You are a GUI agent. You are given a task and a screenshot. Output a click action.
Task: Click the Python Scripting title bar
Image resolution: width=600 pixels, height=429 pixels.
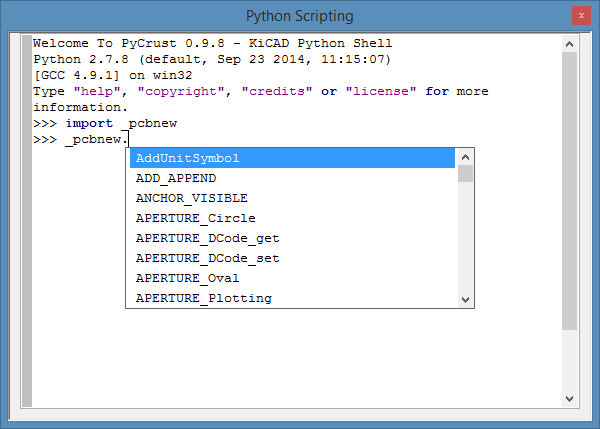(x=299, y=16)
